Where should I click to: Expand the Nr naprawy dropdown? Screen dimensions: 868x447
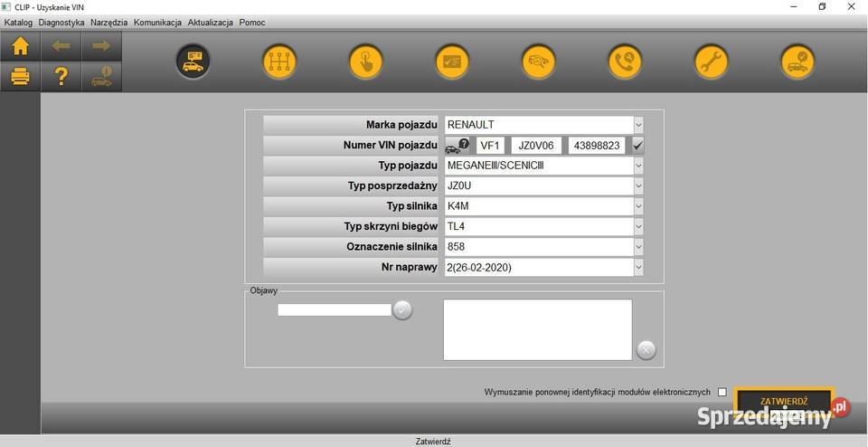638,267
